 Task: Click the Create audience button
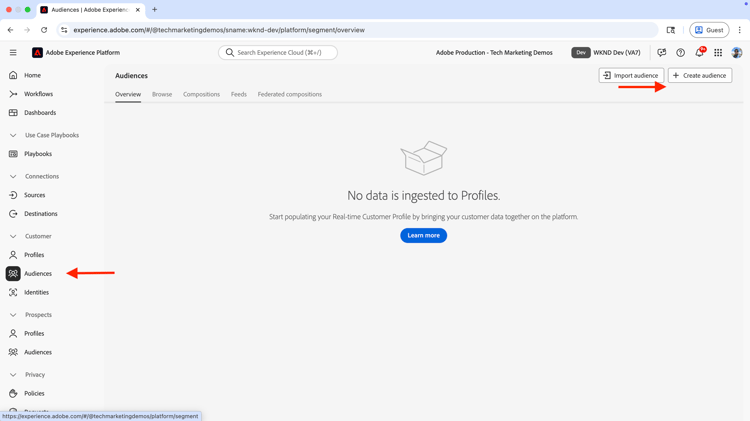(x=699, y=75)
